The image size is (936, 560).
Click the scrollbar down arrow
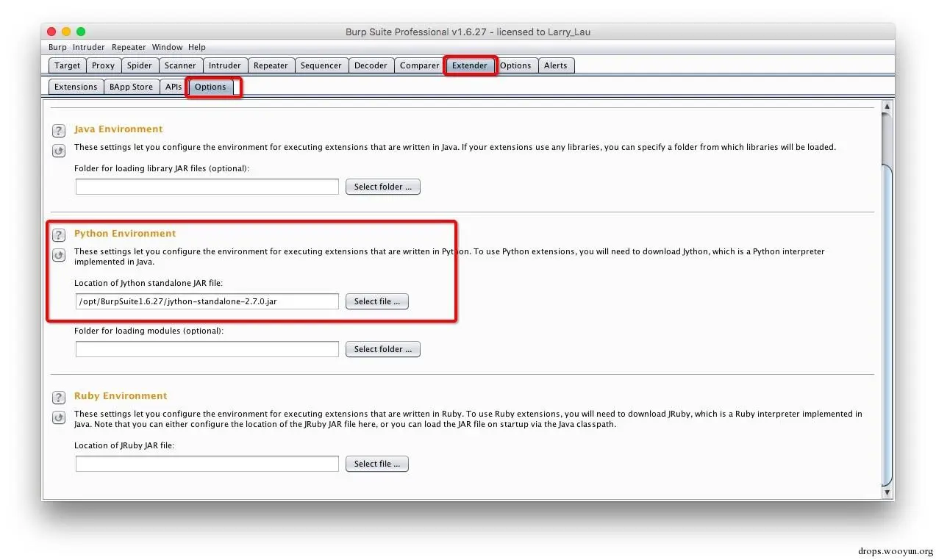887,492
